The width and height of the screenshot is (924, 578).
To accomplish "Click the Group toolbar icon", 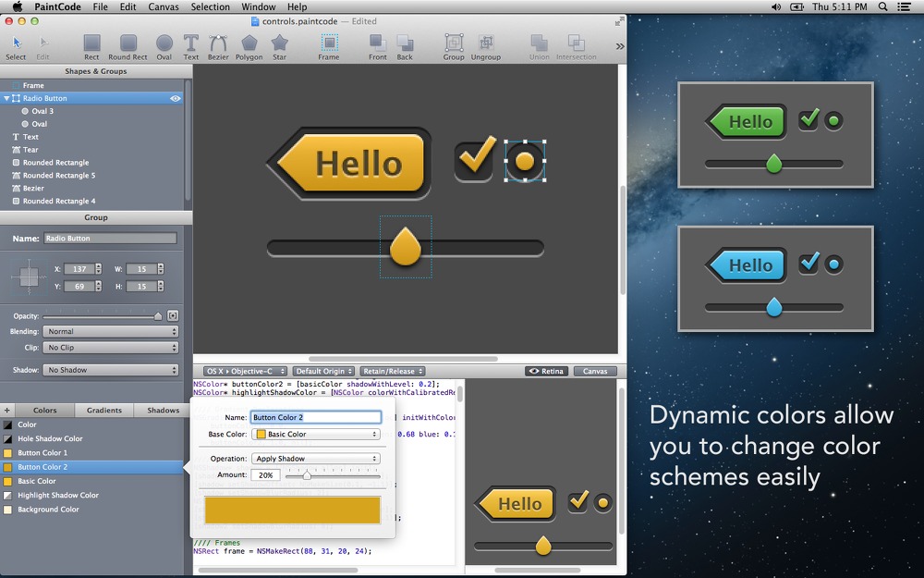I will tap(454, 47).
